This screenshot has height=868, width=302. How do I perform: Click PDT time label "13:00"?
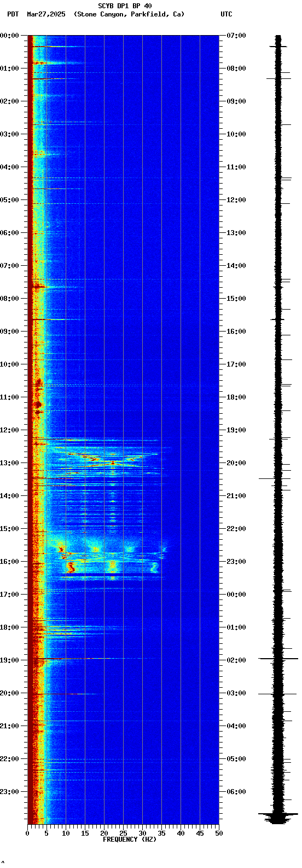point(9,463)
